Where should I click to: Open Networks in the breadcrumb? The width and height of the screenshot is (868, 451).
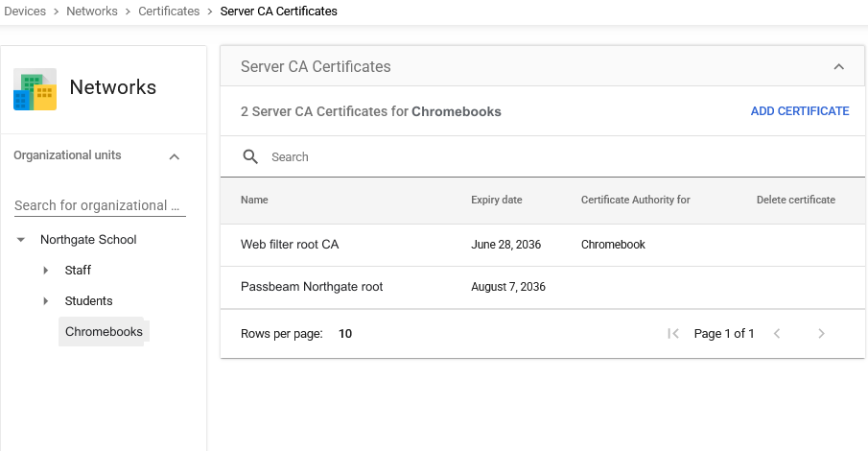[x=92, y=12]
